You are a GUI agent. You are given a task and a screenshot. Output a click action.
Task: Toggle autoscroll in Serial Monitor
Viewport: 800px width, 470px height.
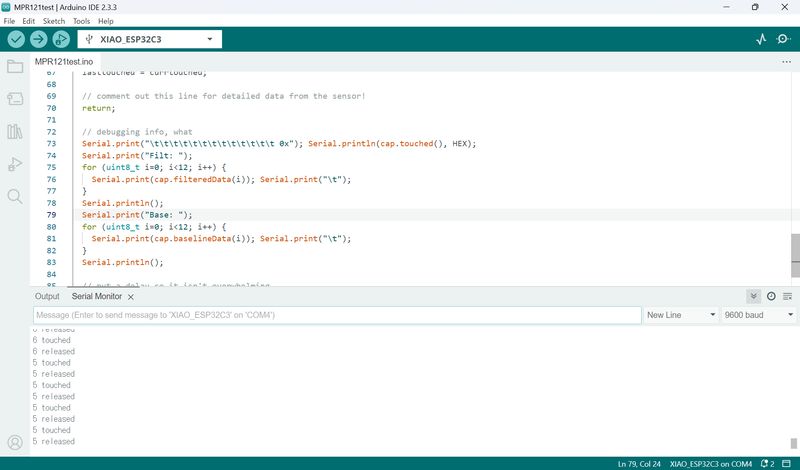point(754,296)
